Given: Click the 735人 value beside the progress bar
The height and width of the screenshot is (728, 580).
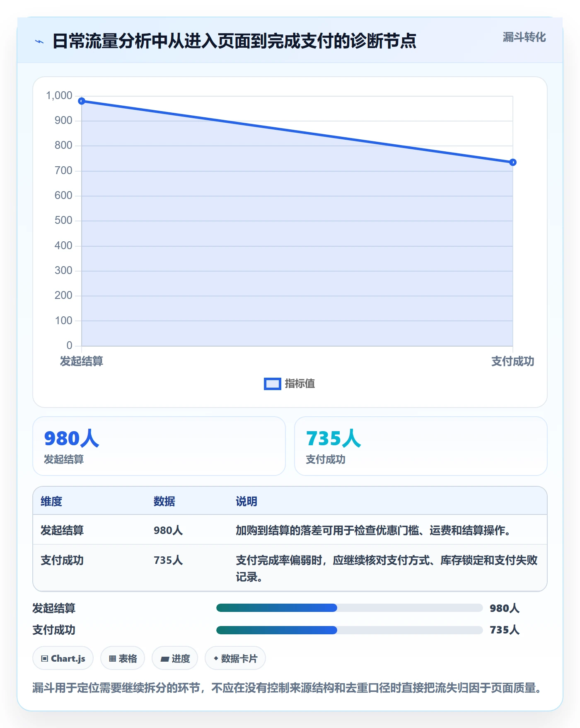Looking at the screenshot, I should pos(505,630).
